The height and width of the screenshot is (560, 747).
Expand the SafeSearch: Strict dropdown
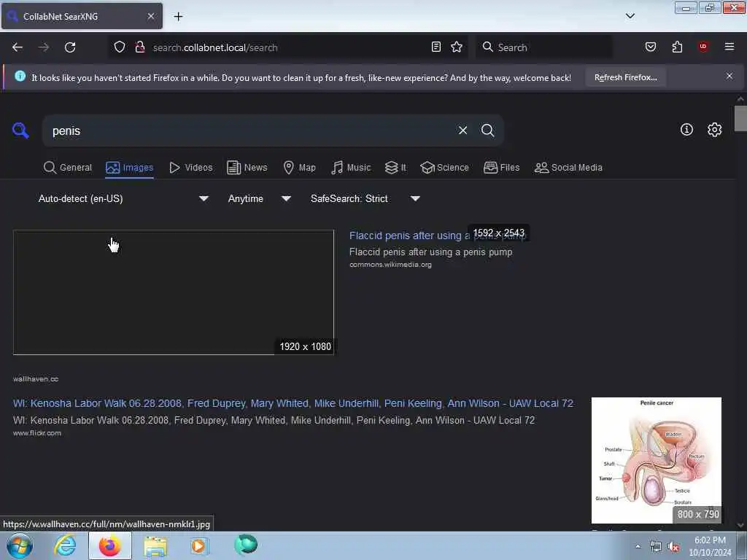pyautogui.click(x=365, y=198)
